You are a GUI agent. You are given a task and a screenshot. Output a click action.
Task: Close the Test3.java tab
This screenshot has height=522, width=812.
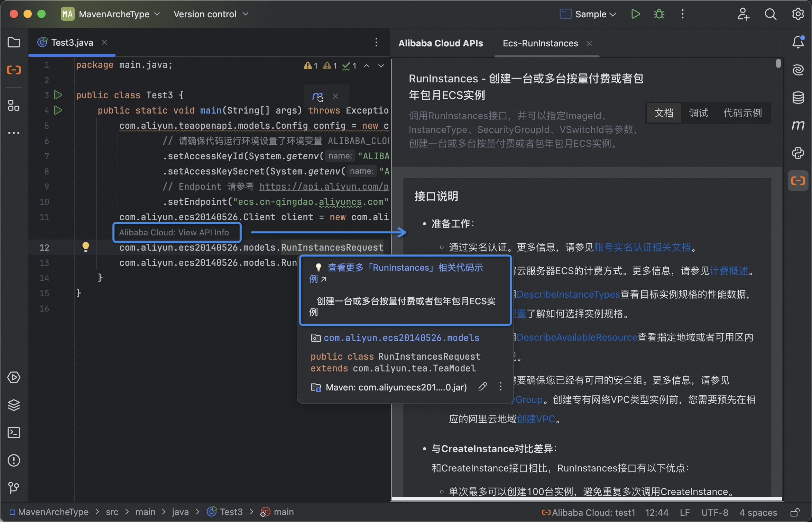[104, 42]
